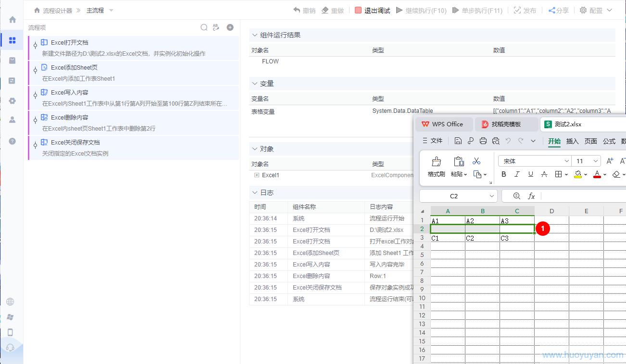Toggle bold formatting in WPS
The width and height of the screenshot is (626, 364).
pyautogui.click(x=504, y=174)
